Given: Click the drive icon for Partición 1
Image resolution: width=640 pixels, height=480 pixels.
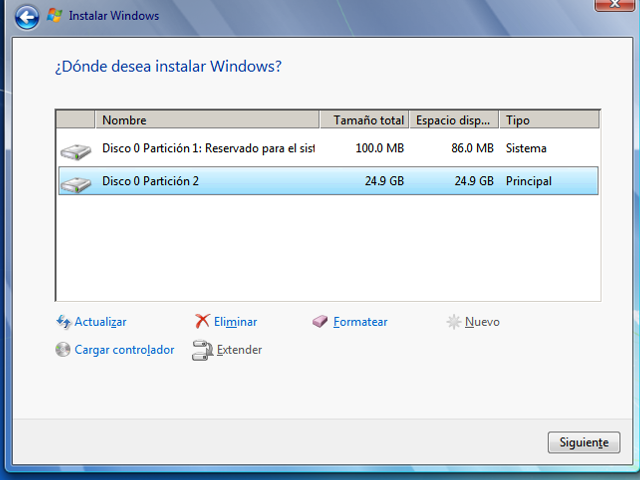Looking at the screenshot, I should coord(75,151).
